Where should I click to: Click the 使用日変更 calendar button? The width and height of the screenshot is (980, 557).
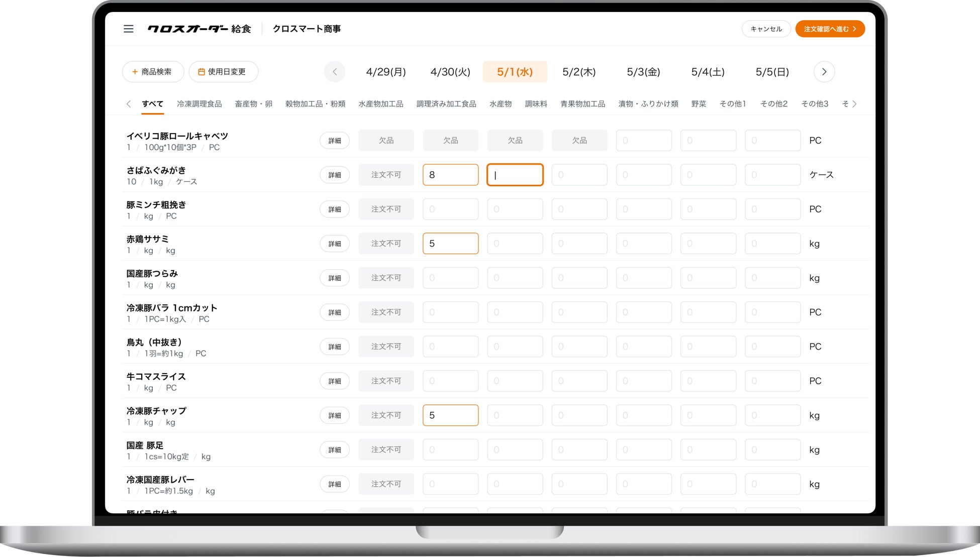tap(223, 72)
